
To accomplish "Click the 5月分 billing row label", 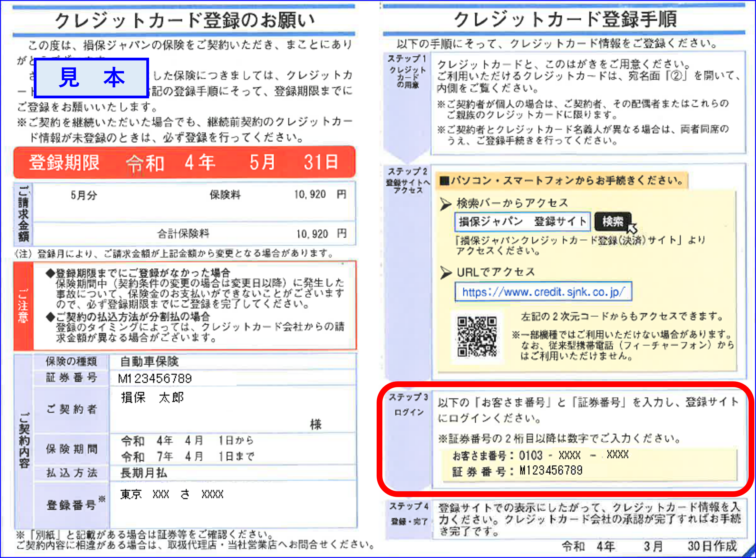I will pos(84,195).
